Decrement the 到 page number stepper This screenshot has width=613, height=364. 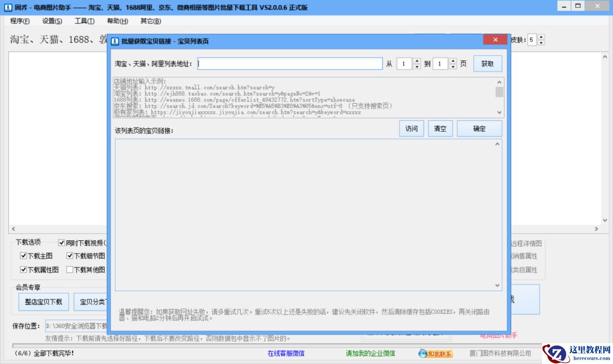point(453,66)
